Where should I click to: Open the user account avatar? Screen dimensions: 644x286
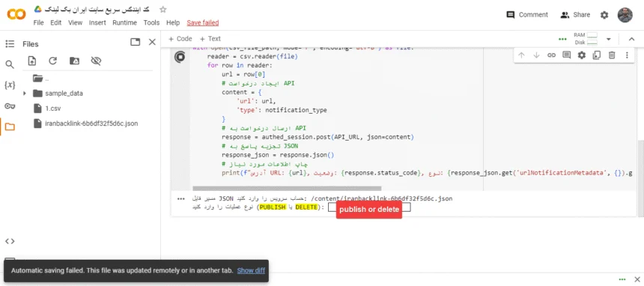click(x=625, y=15)
